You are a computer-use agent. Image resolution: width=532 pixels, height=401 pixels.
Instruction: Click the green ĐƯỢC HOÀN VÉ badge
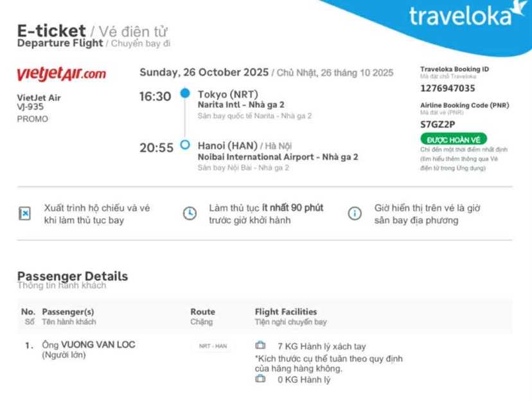453,139
